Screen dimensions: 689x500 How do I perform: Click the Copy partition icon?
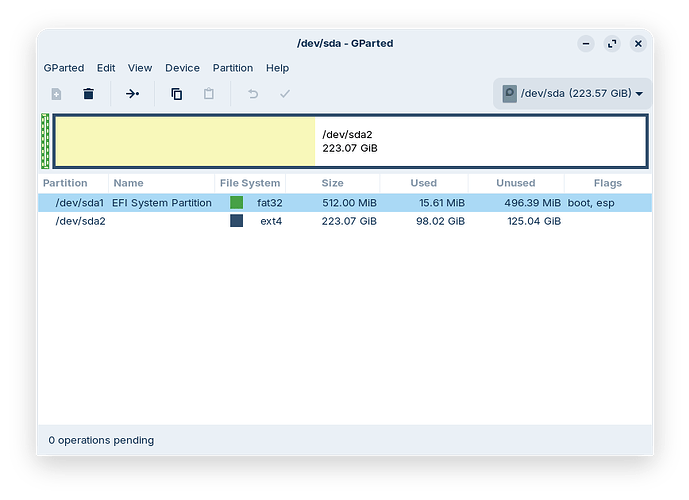click(x=177, y=94)
